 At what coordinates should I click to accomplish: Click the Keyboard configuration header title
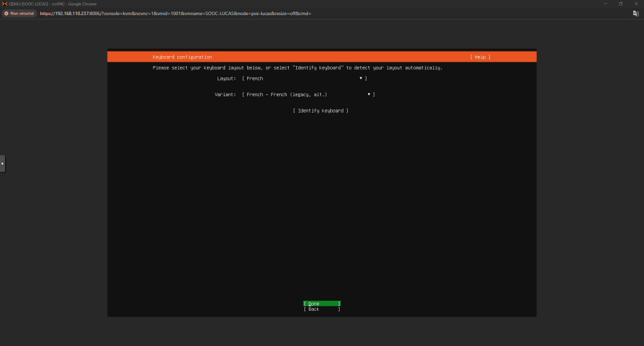click(182, 57)
